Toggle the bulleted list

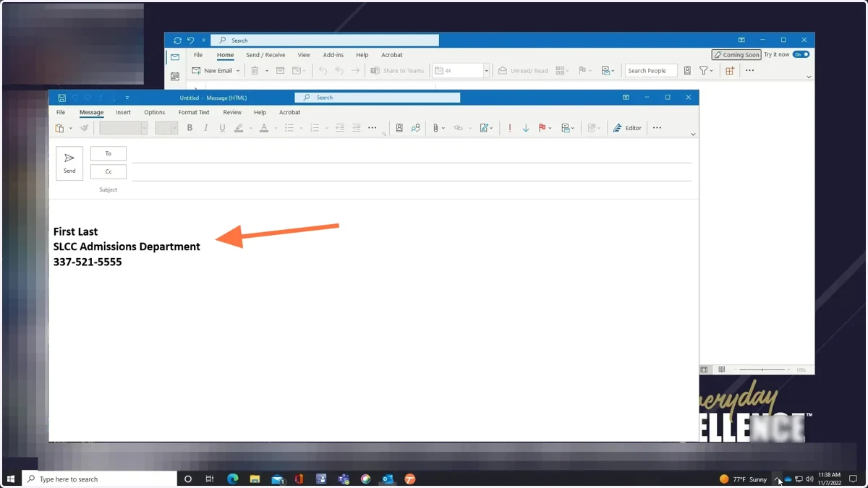pyautogui.click(x=289, y=128)
